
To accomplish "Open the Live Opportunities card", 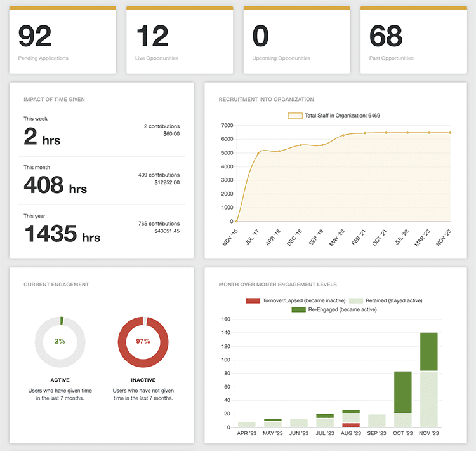I will [x=180, y=40].
